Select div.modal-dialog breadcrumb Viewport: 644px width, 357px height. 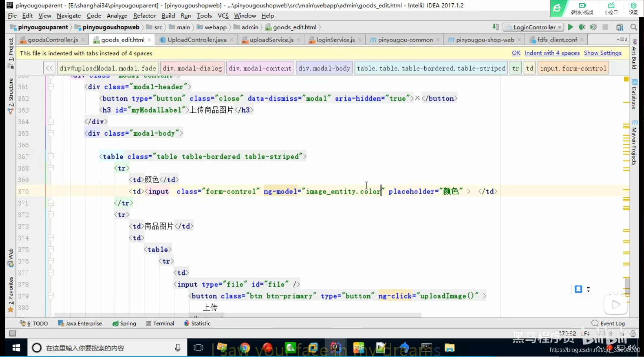192,68
